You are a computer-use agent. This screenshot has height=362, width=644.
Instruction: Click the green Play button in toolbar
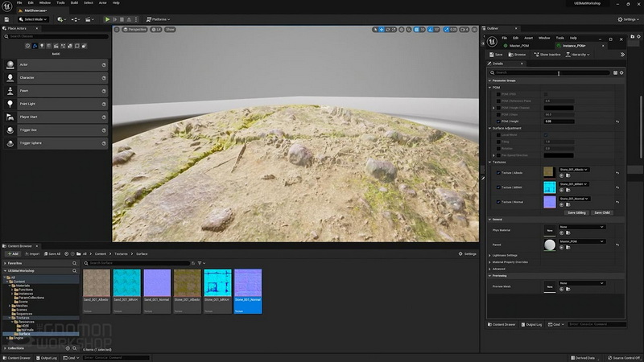point(107,19)
